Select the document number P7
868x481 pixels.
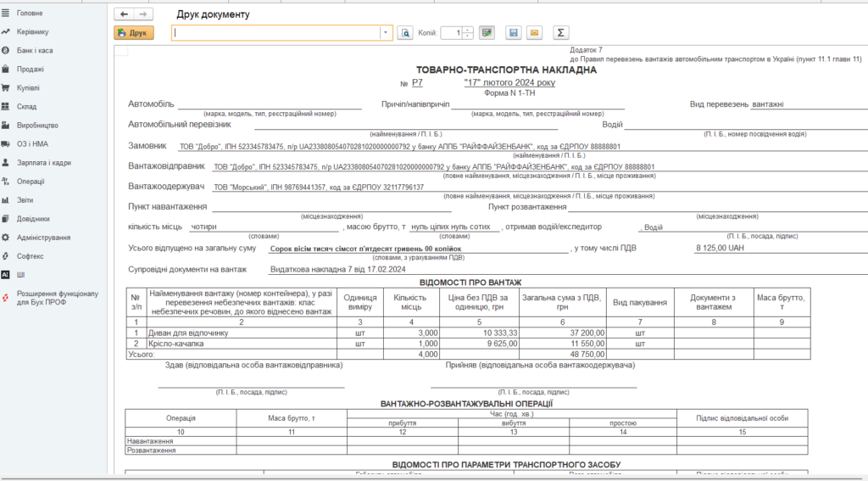click(417, 82)
